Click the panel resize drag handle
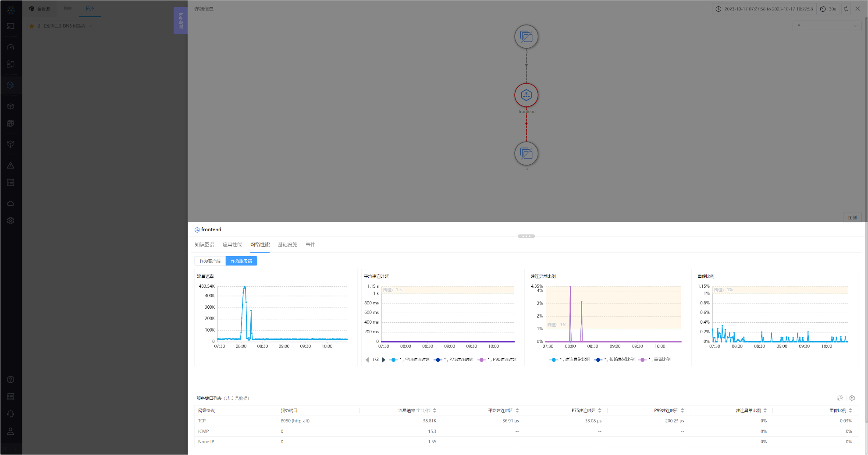The height and width of the screenshot is (455, 868). click(x=526, y=236)
